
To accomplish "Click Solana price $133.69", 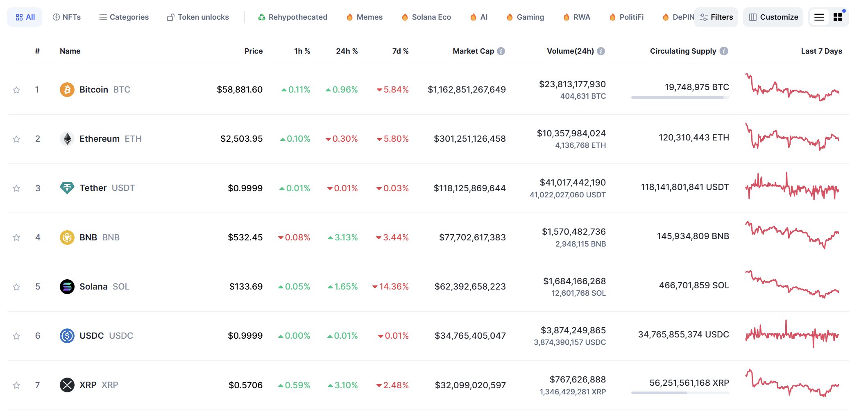I will tap(246, 287).
